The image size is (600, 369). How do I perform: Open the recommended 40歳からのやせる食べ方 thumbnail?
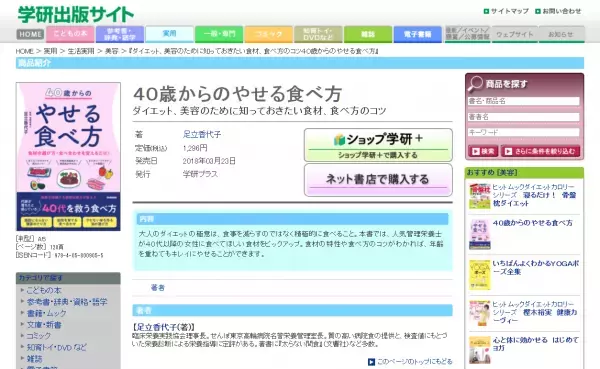[479, 234]
